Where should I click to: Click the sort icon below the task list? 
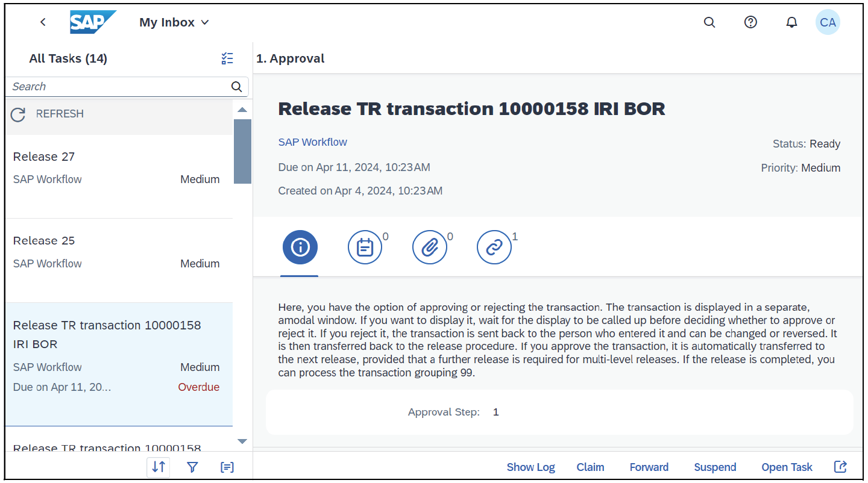pos(158,467)
